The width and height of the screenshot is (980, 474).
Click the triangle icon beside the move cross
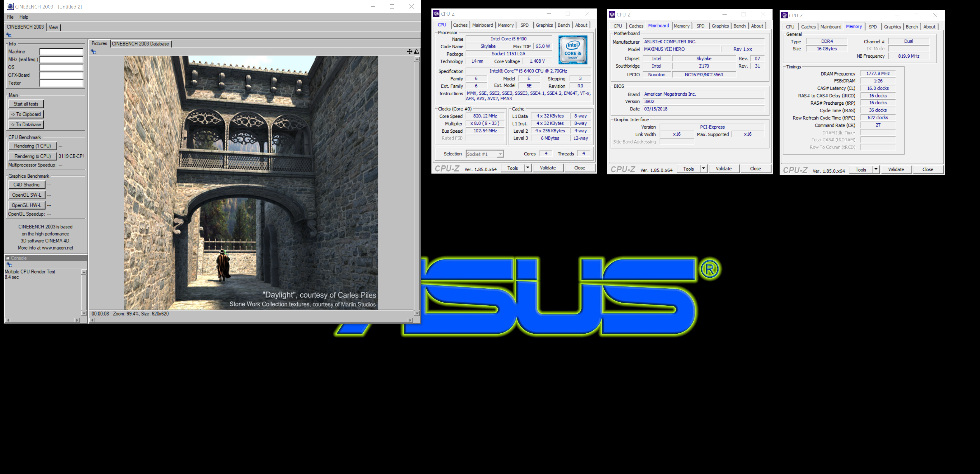pos(417,51)
